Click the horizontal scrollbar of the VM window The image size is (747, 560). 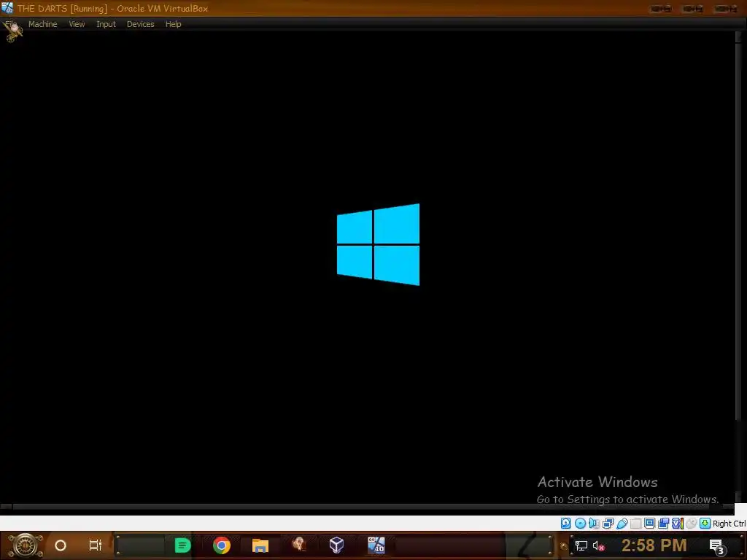click(x=367, y=507)
